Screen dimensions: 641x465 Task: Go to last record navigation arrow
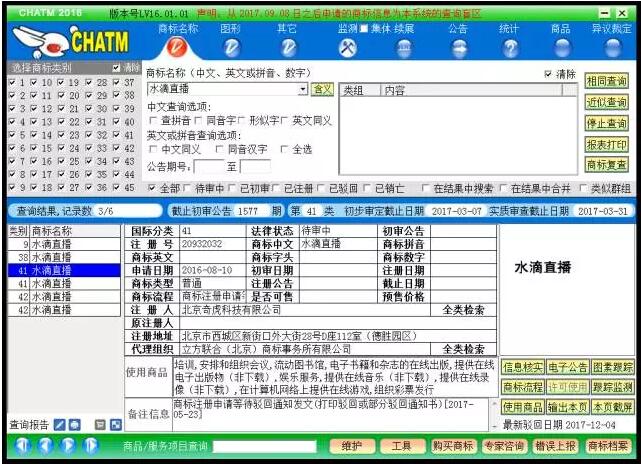[x=91, y=445]
